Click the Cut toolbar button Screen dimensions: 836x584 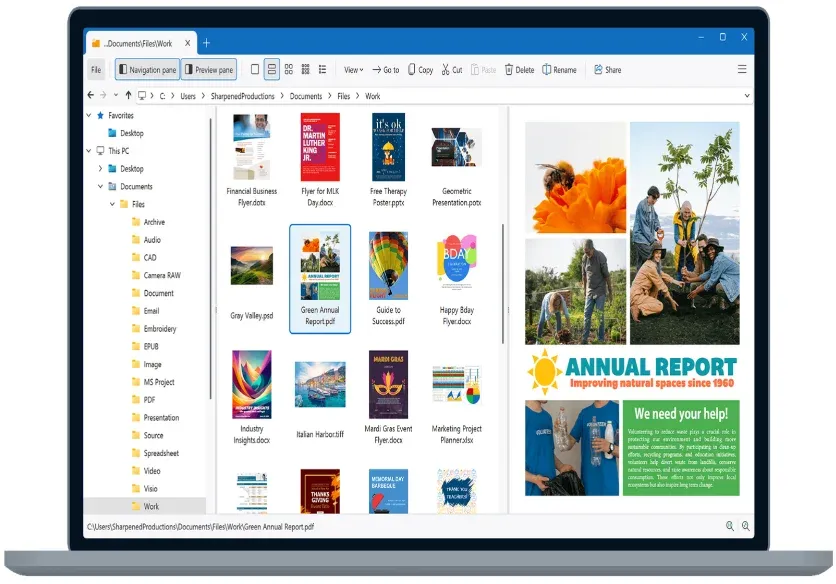[x=452, y=70]
